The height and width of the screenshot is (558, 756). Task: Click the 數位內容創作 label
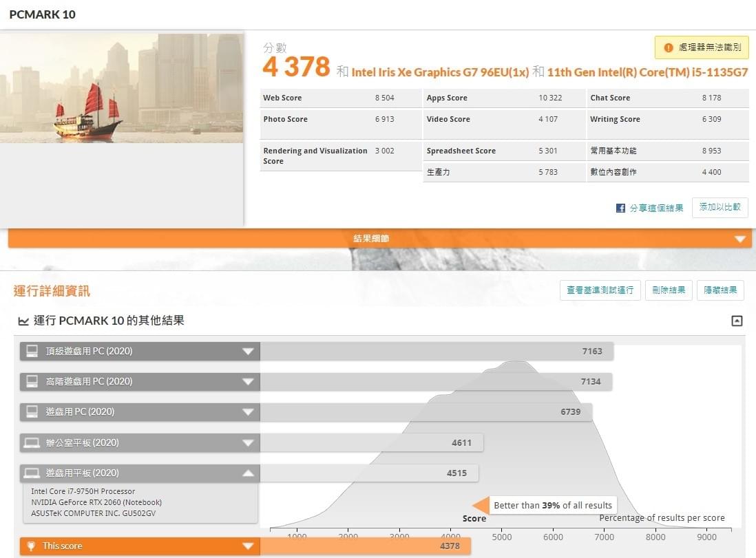(613, 172)
